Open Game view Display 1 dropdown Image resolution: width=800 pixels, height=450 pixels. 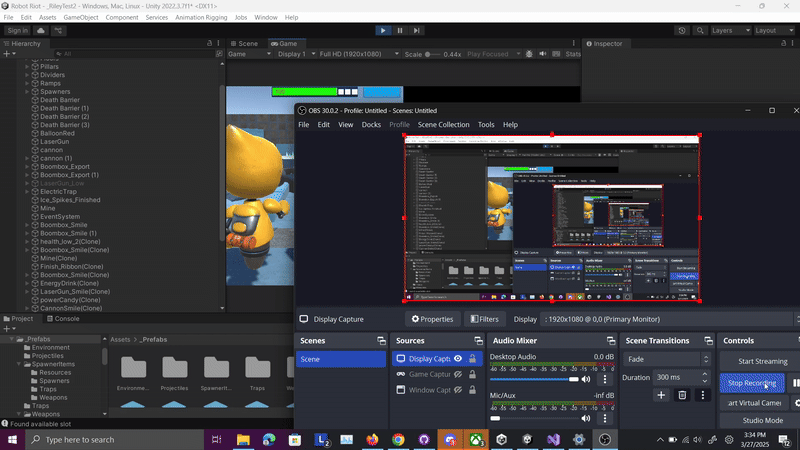click(x=296, y=54)
